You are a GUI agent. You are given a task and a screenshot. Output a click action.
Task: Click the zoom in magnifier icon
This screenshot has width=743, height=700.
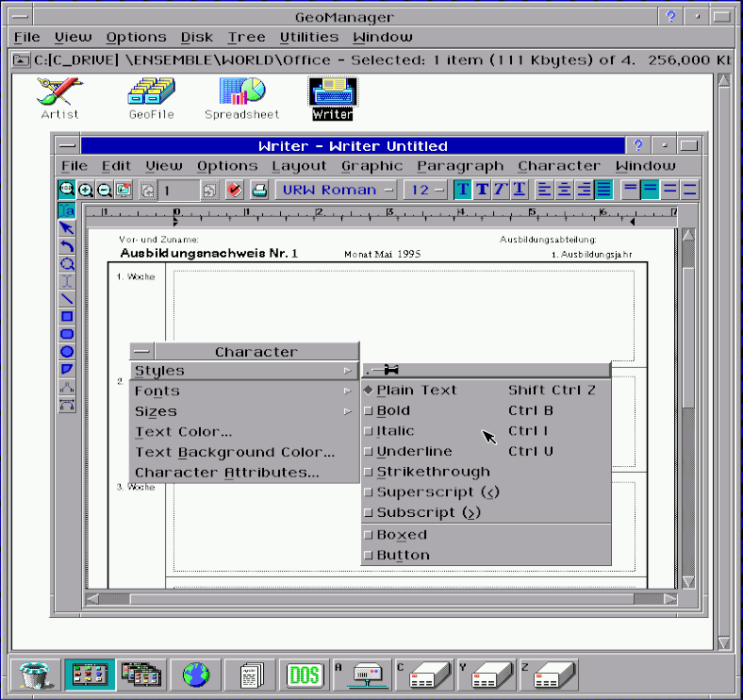(86, 190)
